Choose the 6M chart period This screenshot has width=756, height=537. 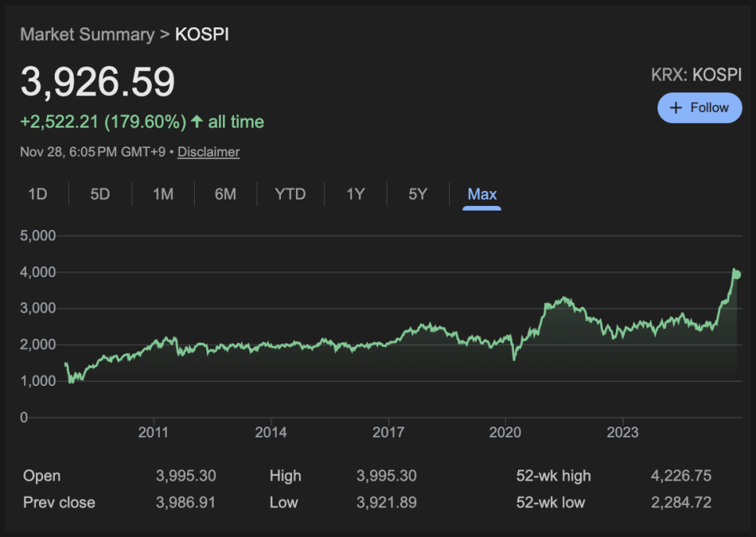[225, 194]
